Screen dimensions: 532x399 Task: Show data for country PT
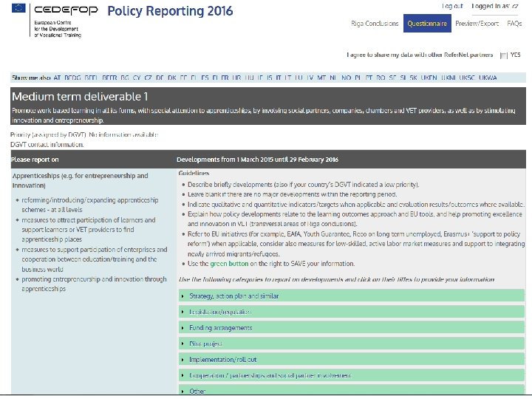369,78
